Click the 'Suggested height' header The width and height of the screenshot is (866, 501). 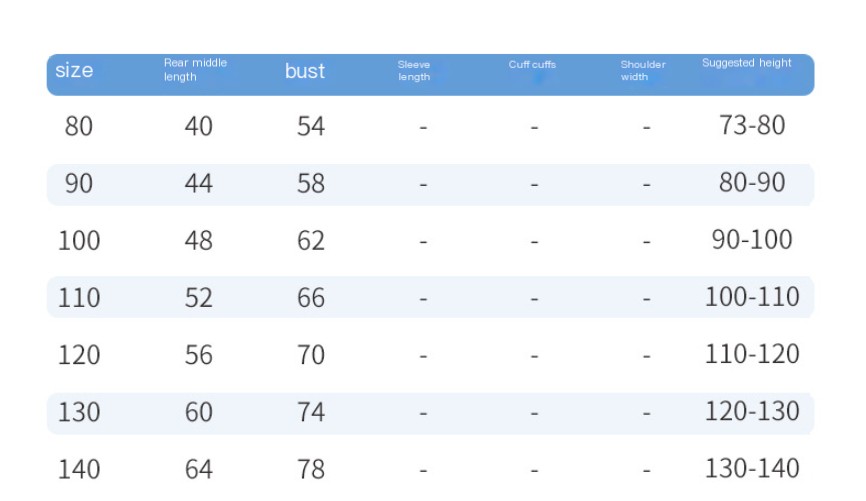[x=747, y=63]
